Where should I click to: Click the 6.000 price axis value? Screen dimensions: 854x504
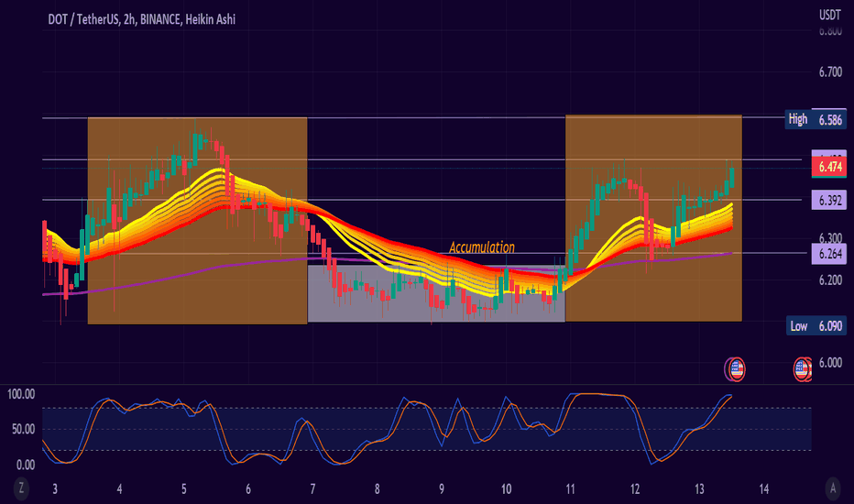[830, 363]
